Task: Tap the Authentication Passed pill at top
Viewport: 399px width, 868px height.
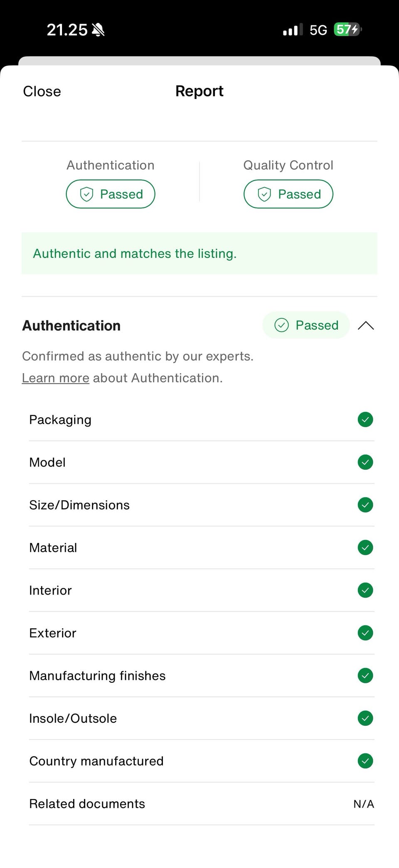Action: [111, 194]
